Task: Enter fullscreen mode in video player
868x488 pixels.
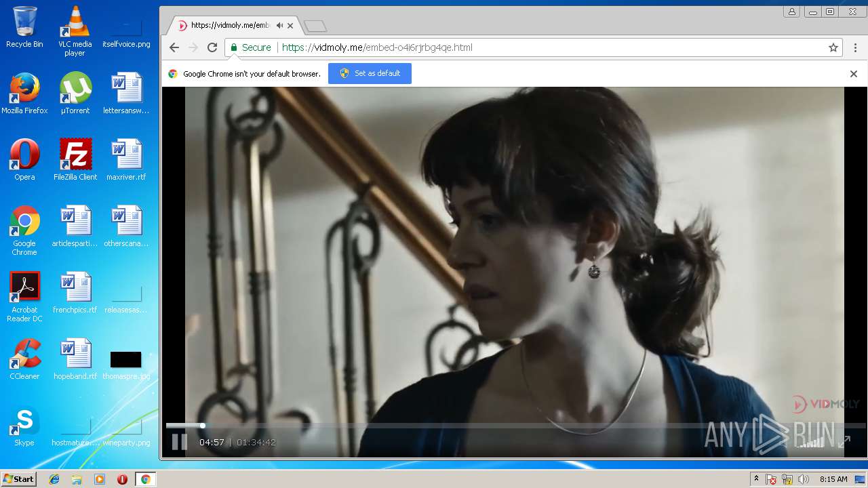Action: (844, 442)
